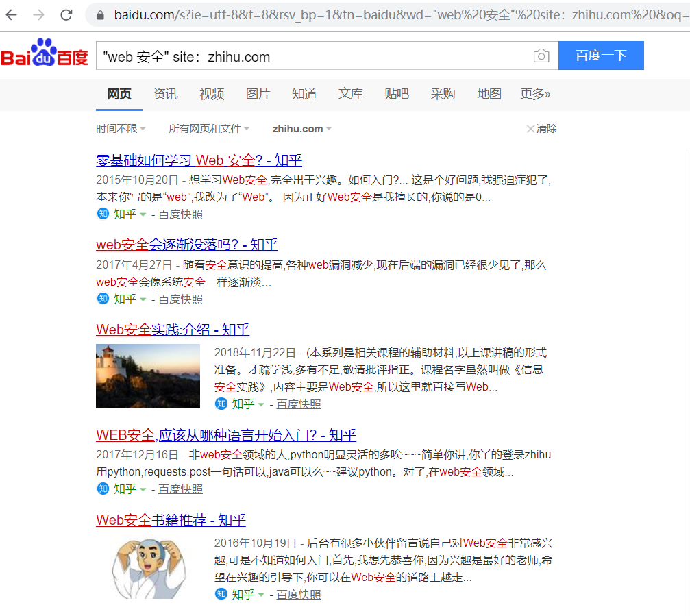Open 百度快照 for '零基础如何学习 Web 安全'
Screen dimensions: 690x616
180,214
